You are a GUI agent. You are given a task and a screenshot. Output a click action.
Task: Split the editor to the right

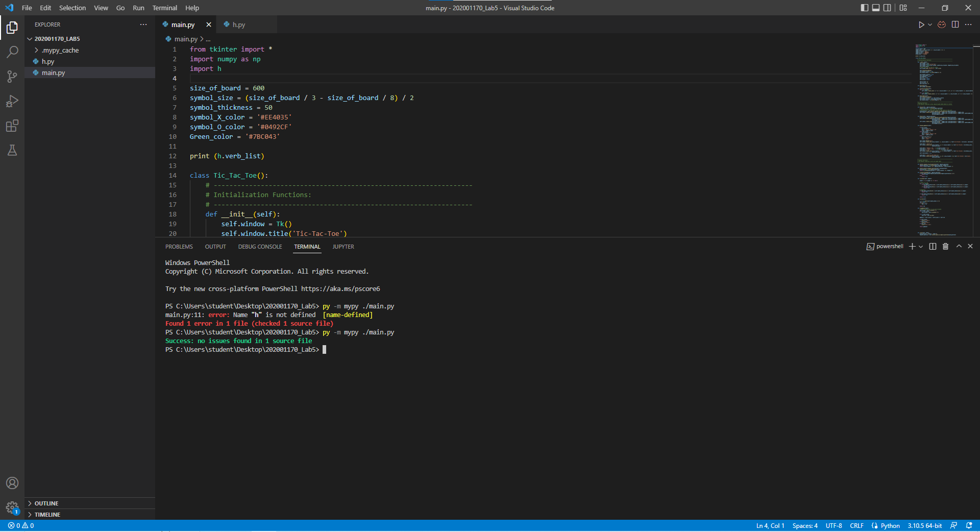[955, 25]
